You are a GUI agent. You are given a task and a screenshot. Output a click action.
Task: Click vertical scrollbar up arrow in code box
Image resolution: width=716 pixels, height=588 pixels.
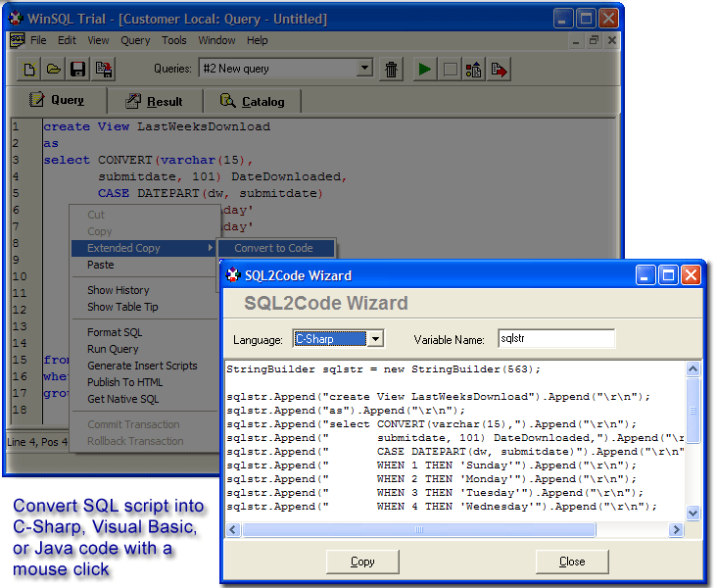(692, 368)
